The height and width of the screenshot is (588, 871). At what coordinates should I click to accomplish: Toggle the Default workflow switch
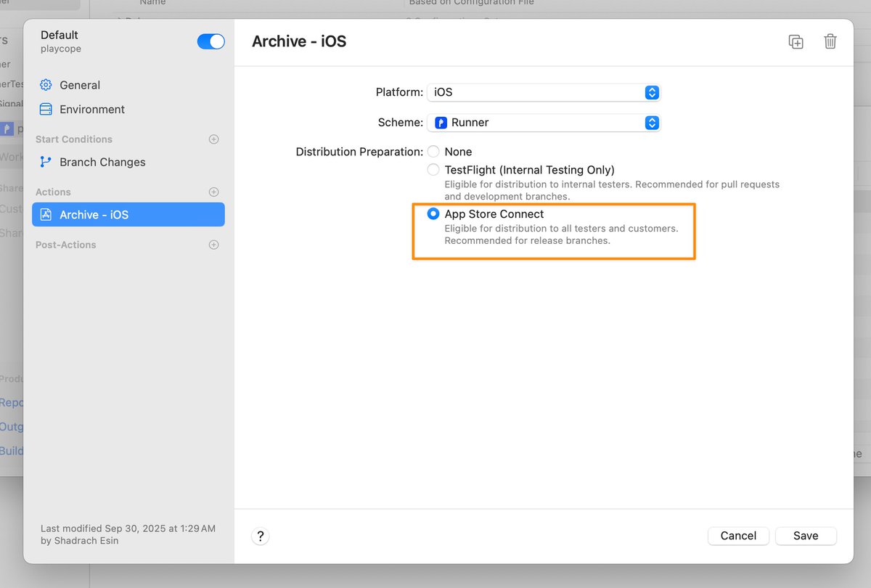(210, 41)
